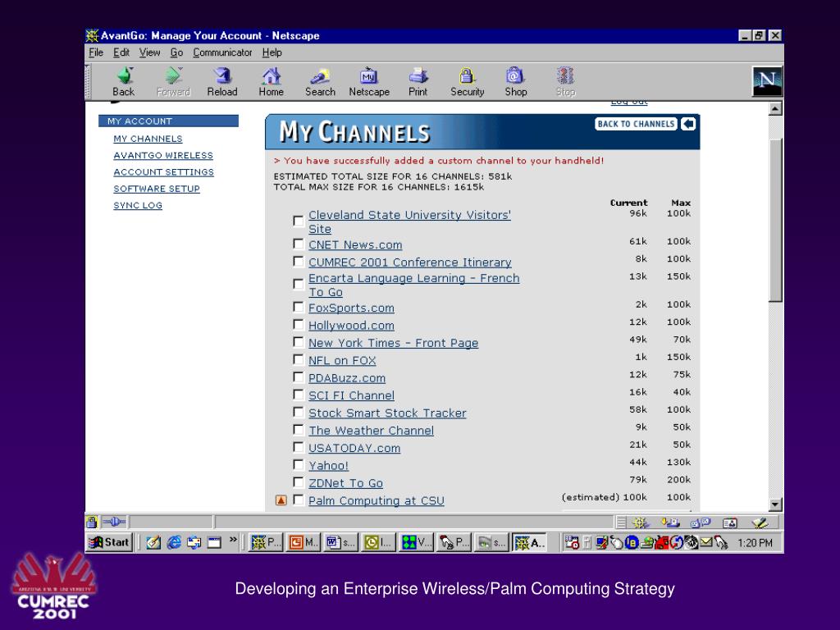This screenshot has width=840, height=630.
Task: Open the View menu
Action: click(x=149, y=52)
